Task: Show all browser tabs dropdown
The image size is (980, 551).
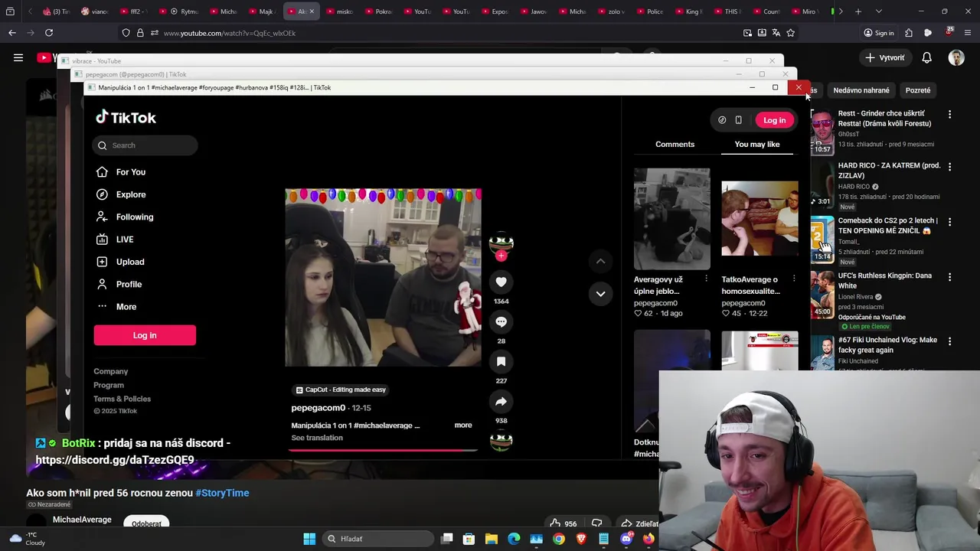Action: (x=879, y=11)
